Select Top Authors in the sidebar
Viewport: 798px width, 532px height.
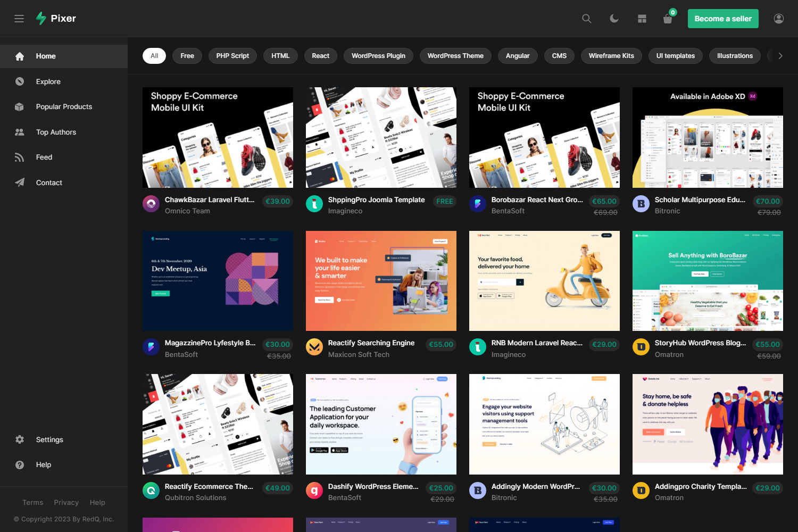(19, 132)
